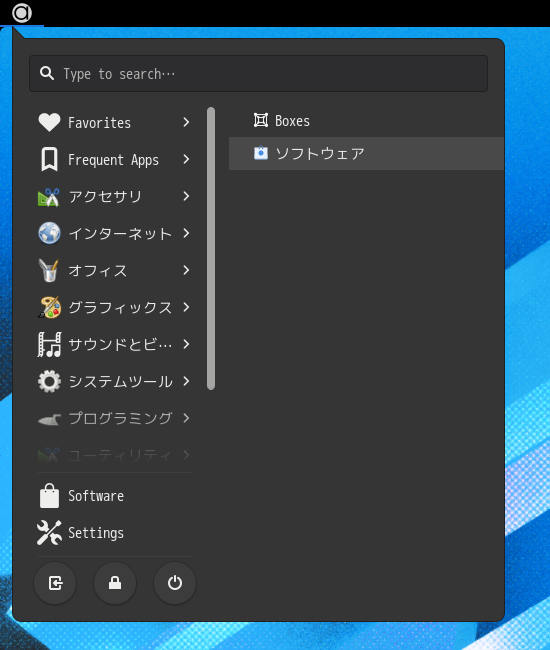550x650 pixels.
Task: Click the オフィス pencil cup icon
Action: click(x=49, y=270)
